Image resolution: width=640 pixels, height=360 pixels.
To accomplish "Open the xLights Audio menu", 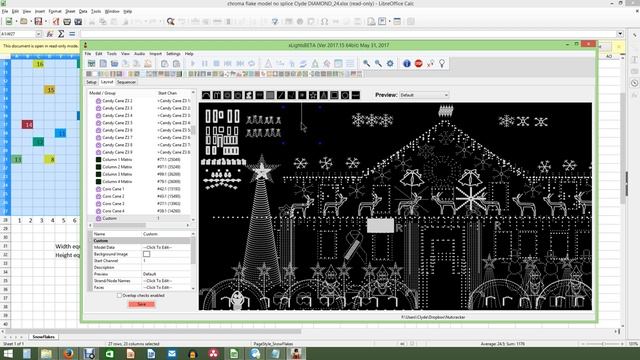I will pyautogui.click(x=140, y=53).
